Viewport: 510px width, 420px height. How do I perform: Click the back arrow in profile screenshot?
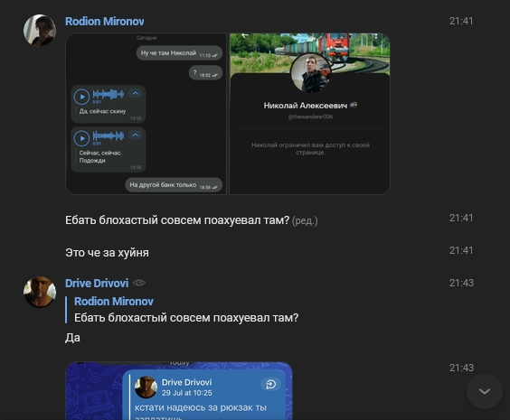pyautogui.click(x=245, y=35)
